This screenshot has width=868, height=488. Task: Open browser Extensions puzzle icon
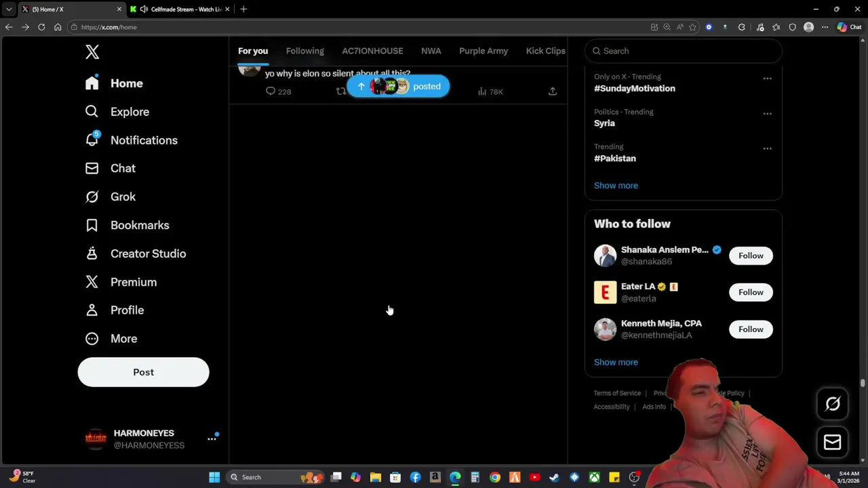click(x=741, y=27)
